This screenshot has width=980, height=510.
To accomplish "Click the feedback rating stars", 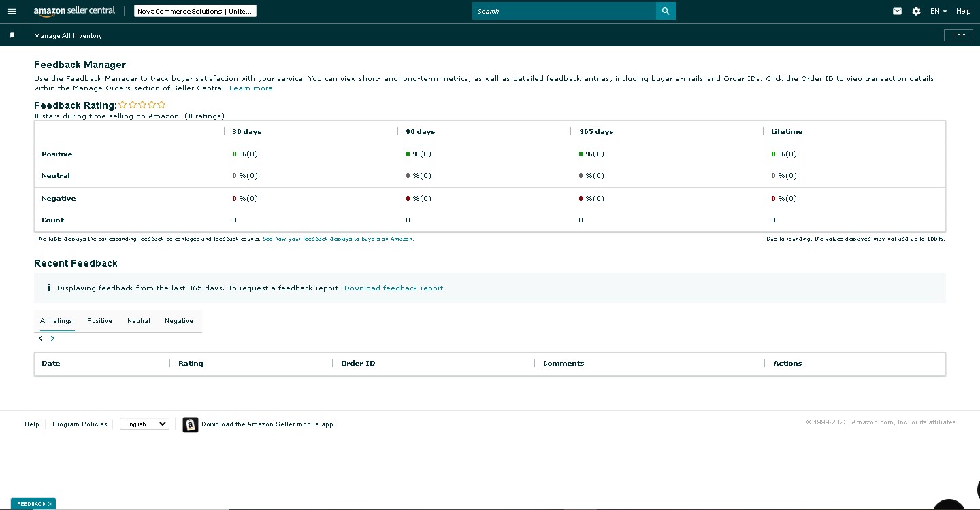I will coord(142,105).
